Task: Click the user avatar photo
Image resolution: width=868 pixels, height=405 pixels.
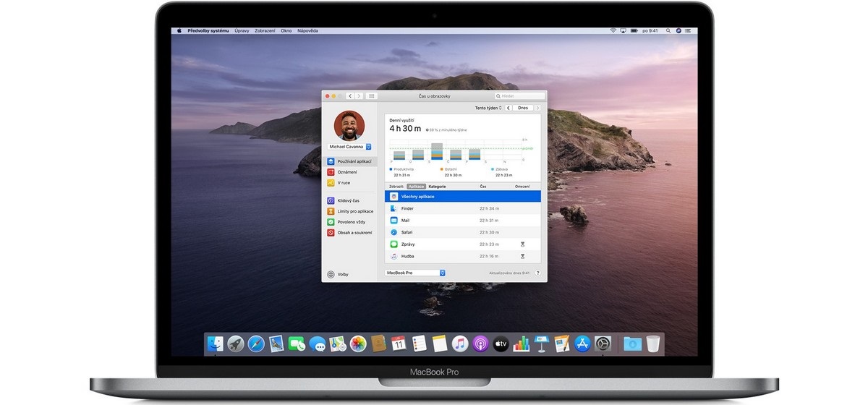Action: point(349,125)
